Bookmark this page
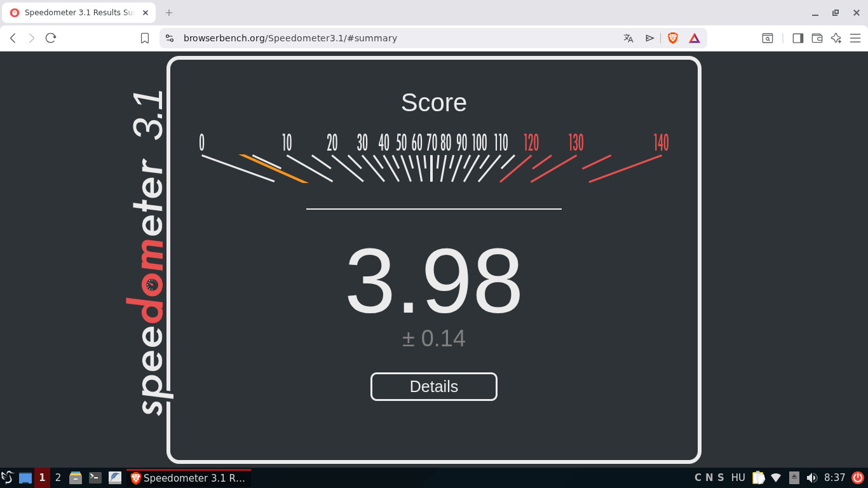868x488 pixels. coord(145,38)
